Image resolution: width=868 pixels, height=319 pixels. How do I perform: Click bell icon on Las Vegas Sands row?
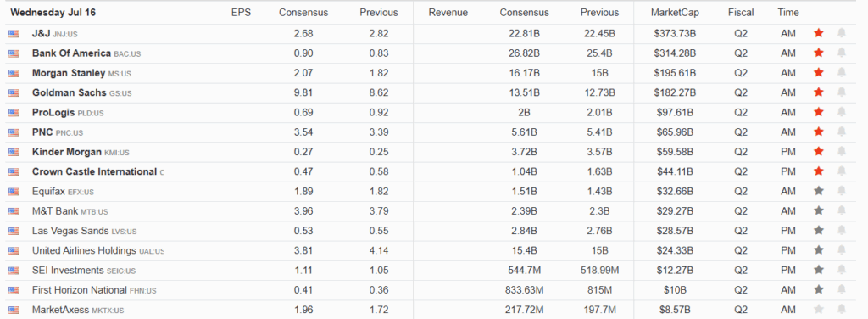[842, 231]
